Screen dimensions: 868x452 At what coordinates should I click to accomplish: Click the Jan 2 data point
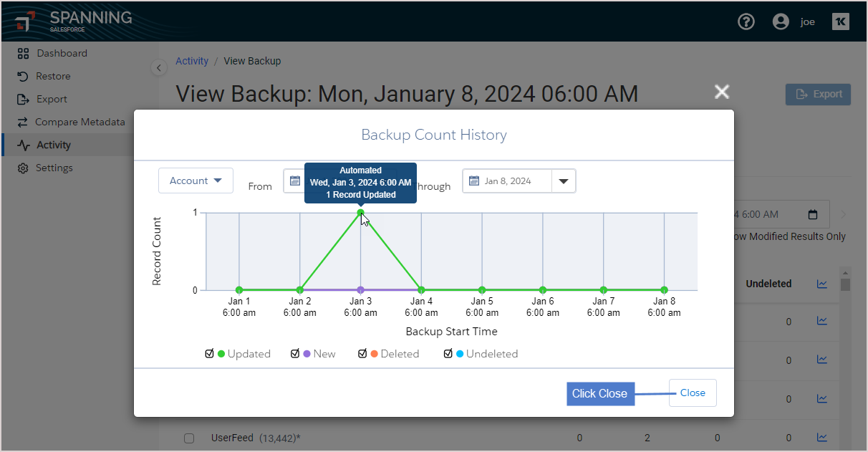pyautogui.click(x=300, y=290)
